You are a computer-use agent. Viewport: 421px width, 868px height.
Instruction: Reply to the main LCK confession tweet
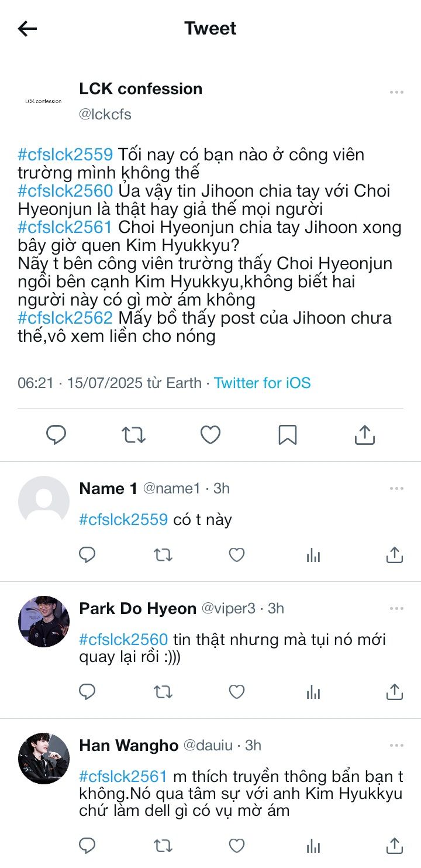tap(56, 435)
